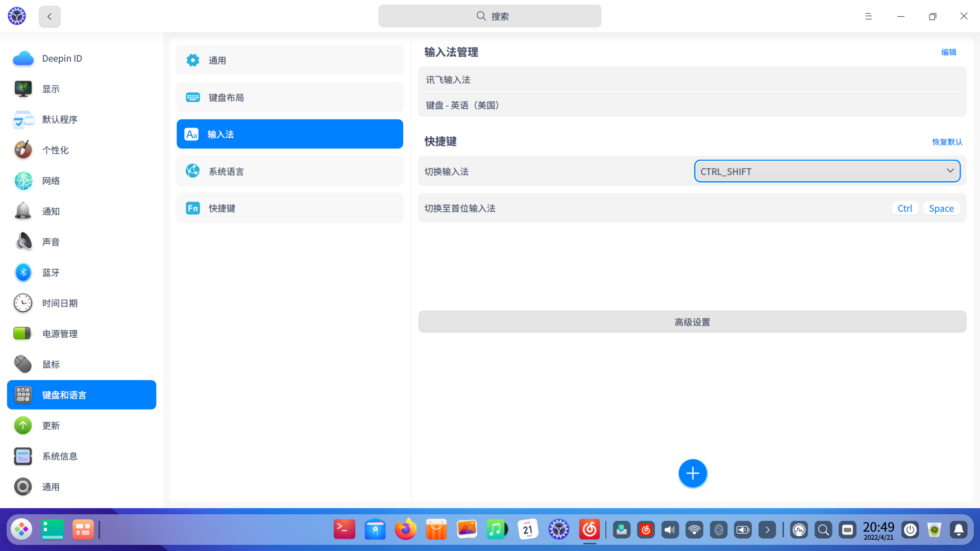Screen dimensions: 980x551
Task: Open Power Management in the sidebar
Action: coord(60,334)
